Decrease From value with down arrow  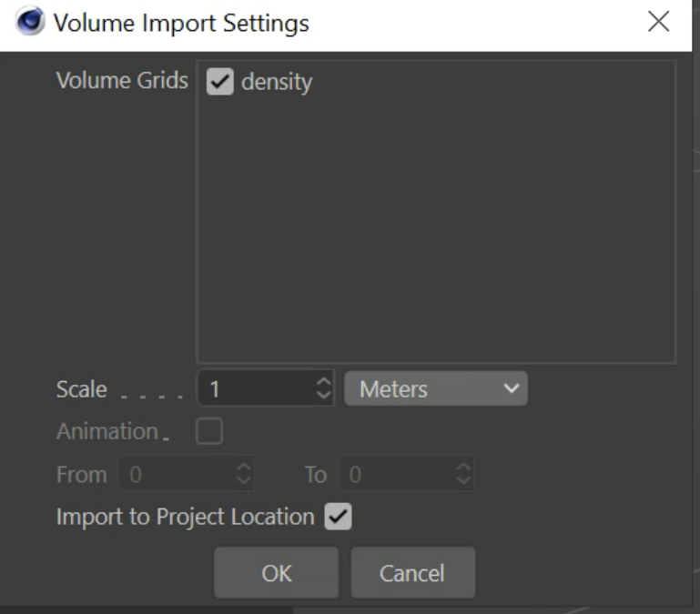pyautogui.click(x=243, y=480)
